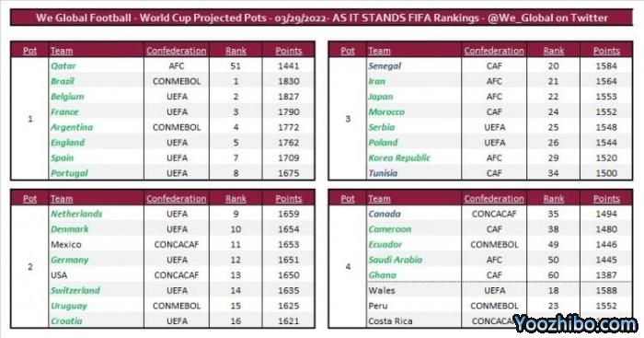644x338 pixels.
Task: Select Croatia's rank 16 cell
Action: pyautogui.click(x=236, y=321)
